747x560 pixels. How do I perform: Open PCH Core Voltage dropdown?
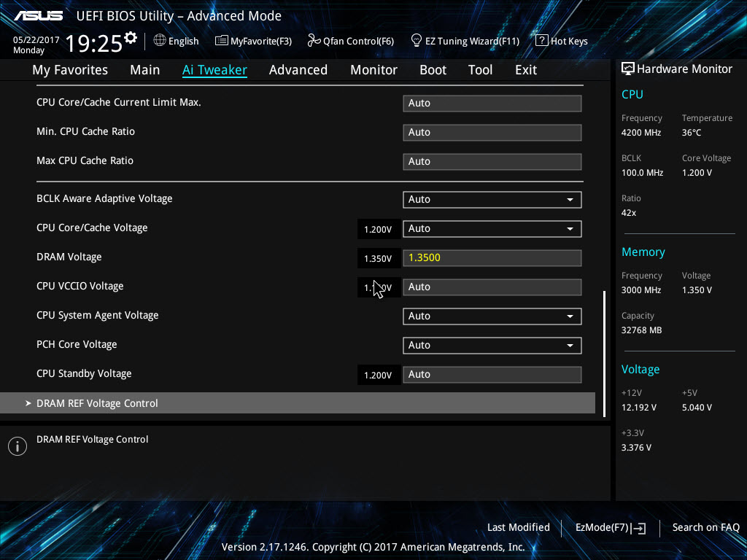(x=492, y=345)
